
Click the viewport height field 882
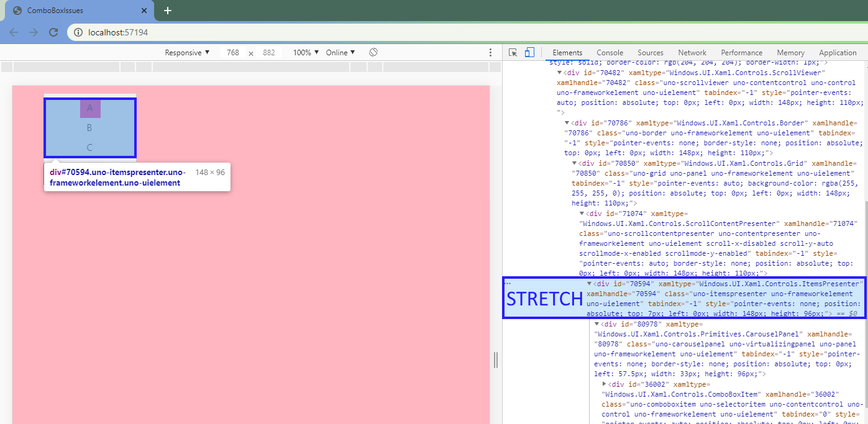click(269, 53)
